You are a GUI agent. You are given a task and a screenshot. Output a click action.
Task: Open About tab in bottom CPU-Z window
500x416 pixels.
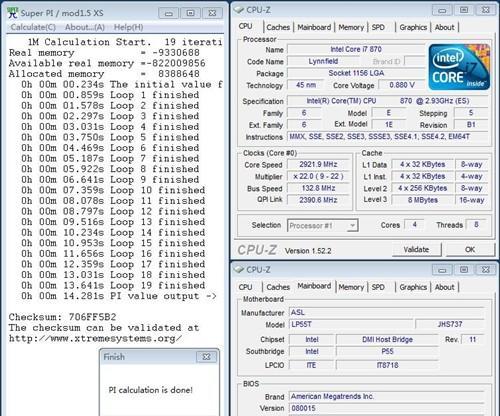pyautogui.click(x=444, y=287)
